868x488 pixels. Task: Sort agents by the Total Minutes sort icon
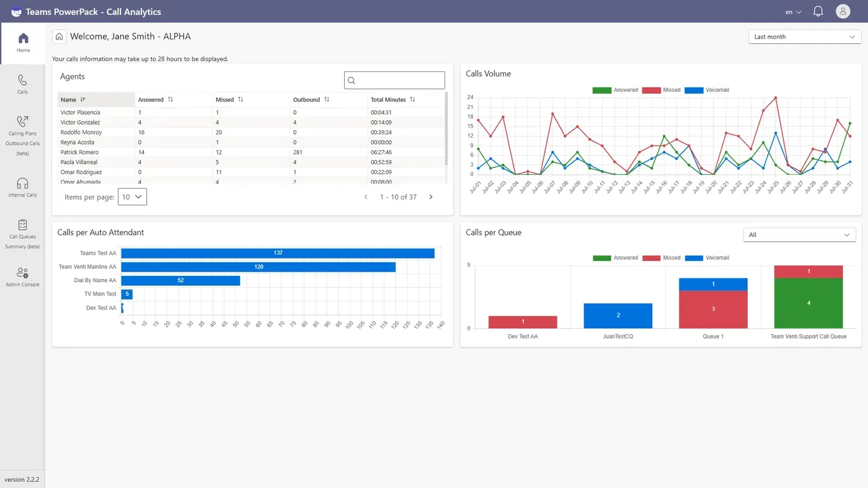412,99
